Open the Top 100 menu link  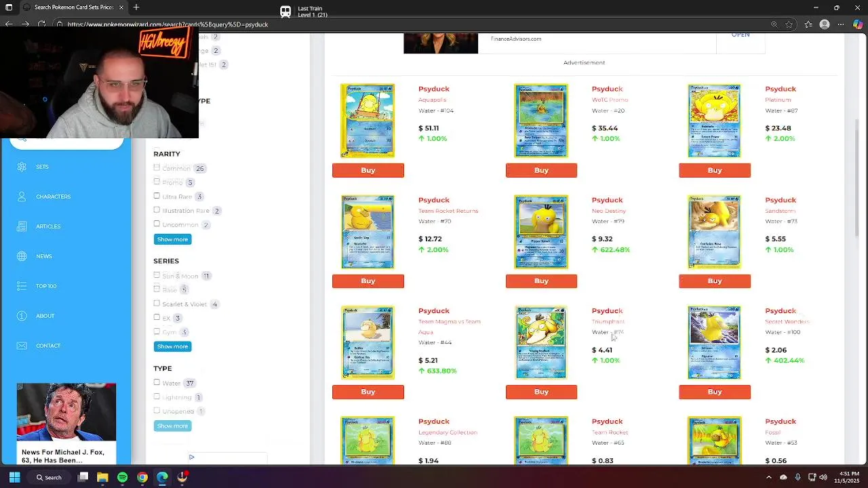[46, 286]
